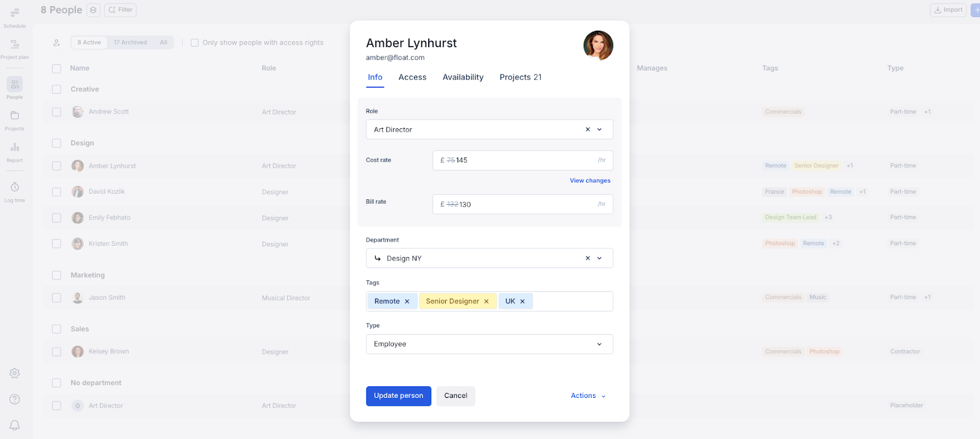Screen dimensions: 980x439
Task: Click the Bill rate input field
Action: (522, 204)
